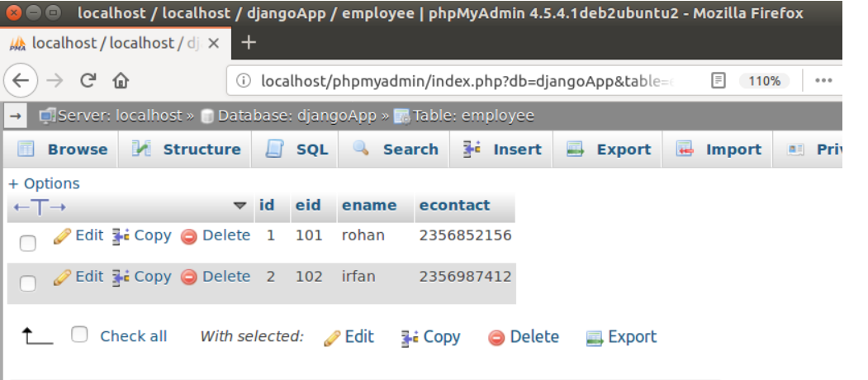Click the eid cell 101

(x=309, y=235)
